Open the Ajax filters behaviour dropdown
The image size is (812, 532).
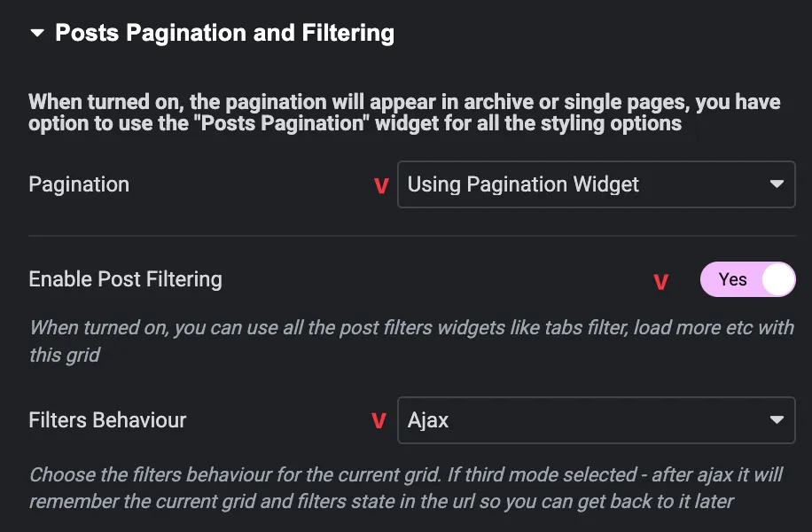[585, 420]
